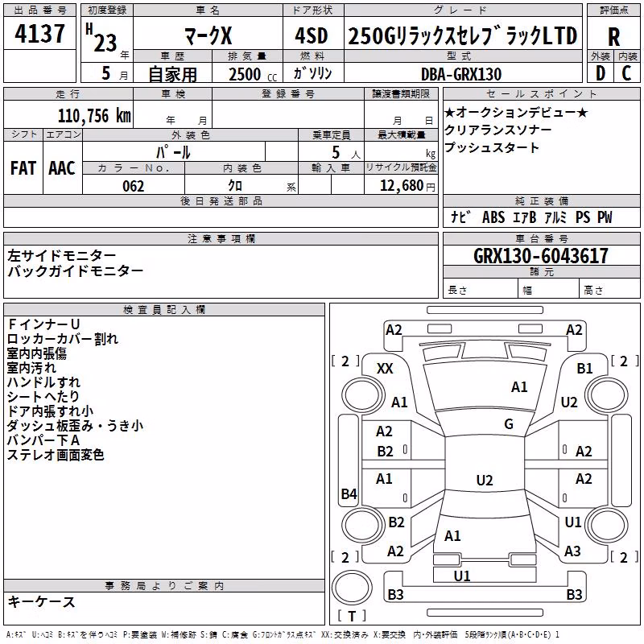
Task: Click grade 250GリラックスセレブラックLTD
Action: (463, 36)
